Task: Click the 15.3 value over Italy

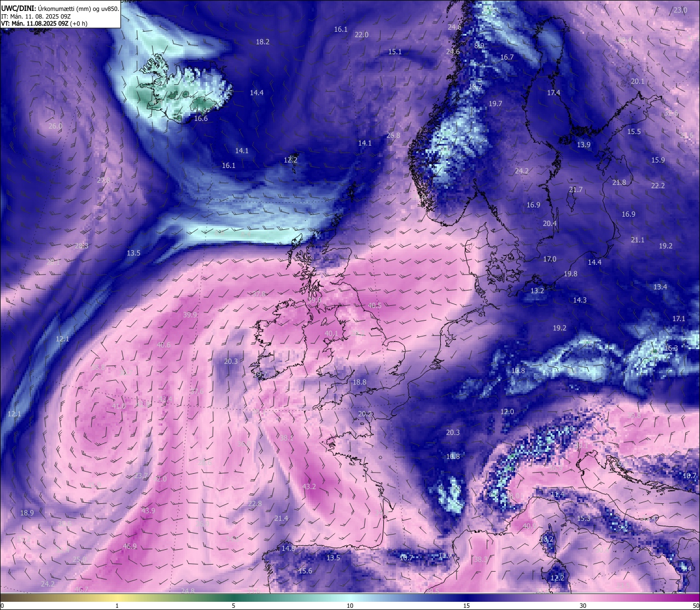Action: 584,518
